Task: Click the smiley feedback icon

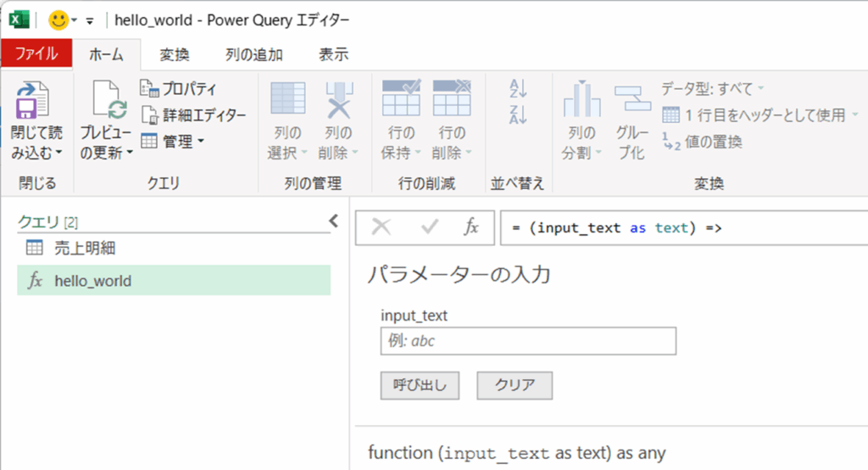Action: (x=58, y=20)
